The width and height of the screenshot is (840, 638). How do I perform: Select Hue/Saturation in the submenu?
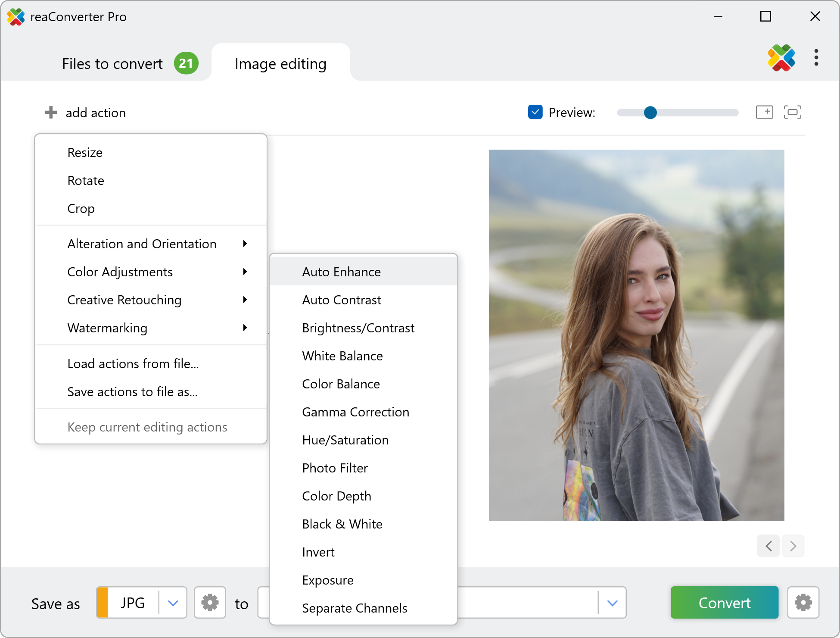(345, 440)
